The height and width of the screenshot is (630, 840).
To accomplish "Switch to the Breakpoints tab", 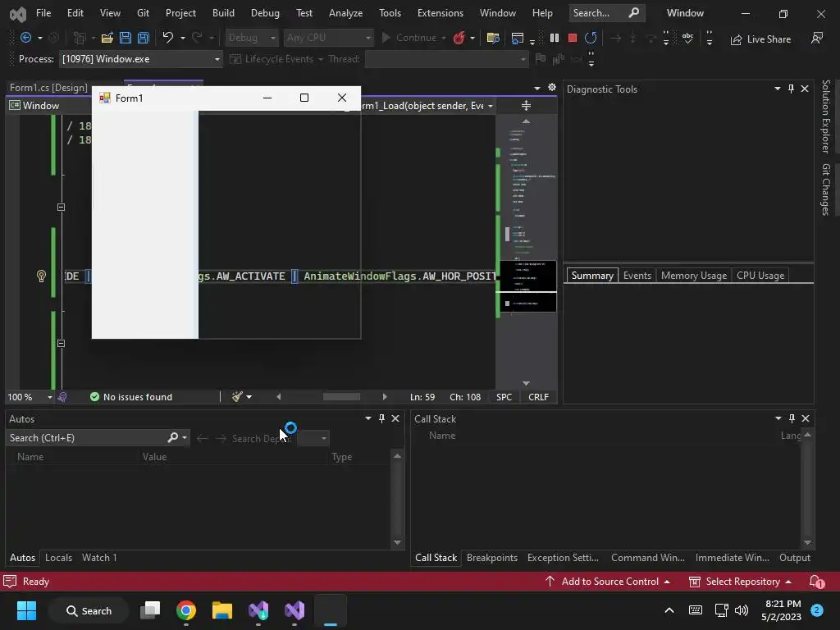I will click(x=492, y=558).
